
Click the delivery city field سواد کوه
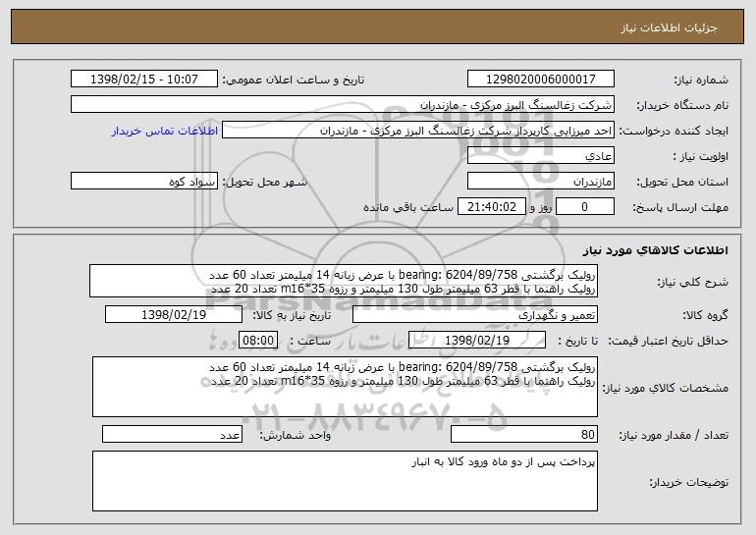[144, 182]
